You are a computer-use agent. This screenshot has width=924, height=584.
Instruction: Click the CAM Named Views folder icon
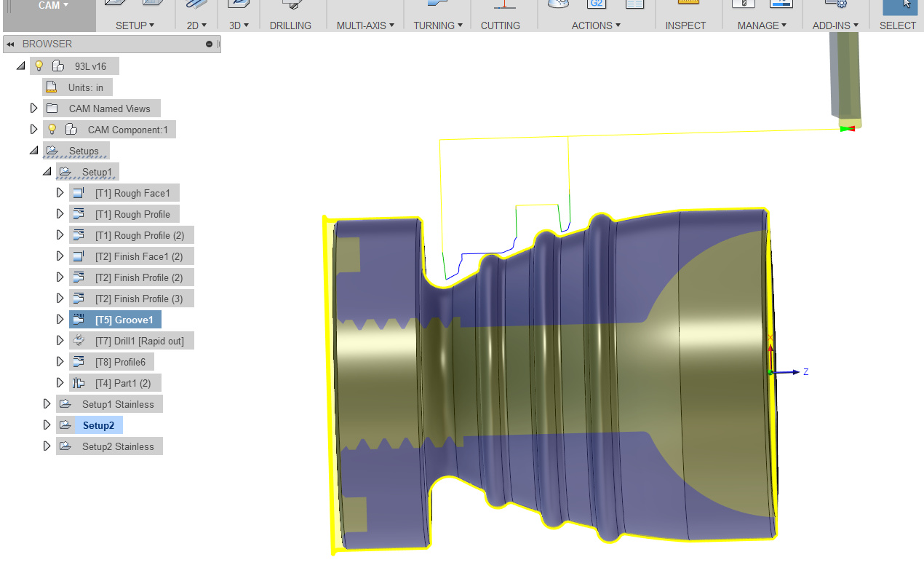tap(52, 108)
